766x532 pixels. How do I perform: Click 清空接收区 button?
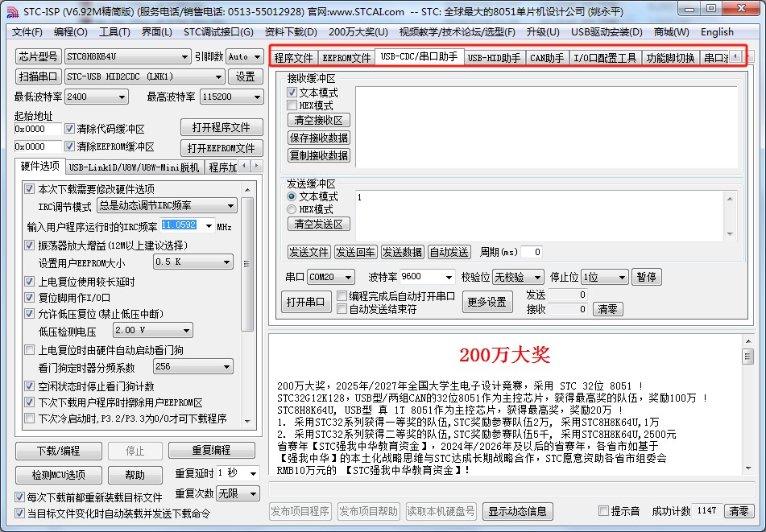pos(318,120)
